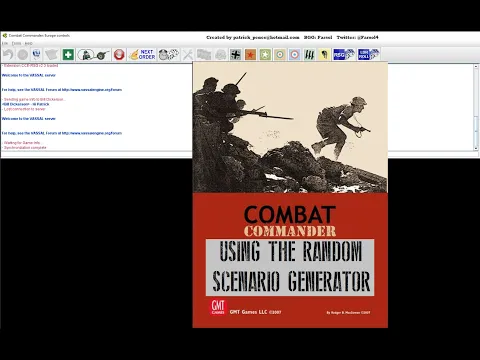Click the green plus cross icon
480x360 pixels.
click(68, 54)
